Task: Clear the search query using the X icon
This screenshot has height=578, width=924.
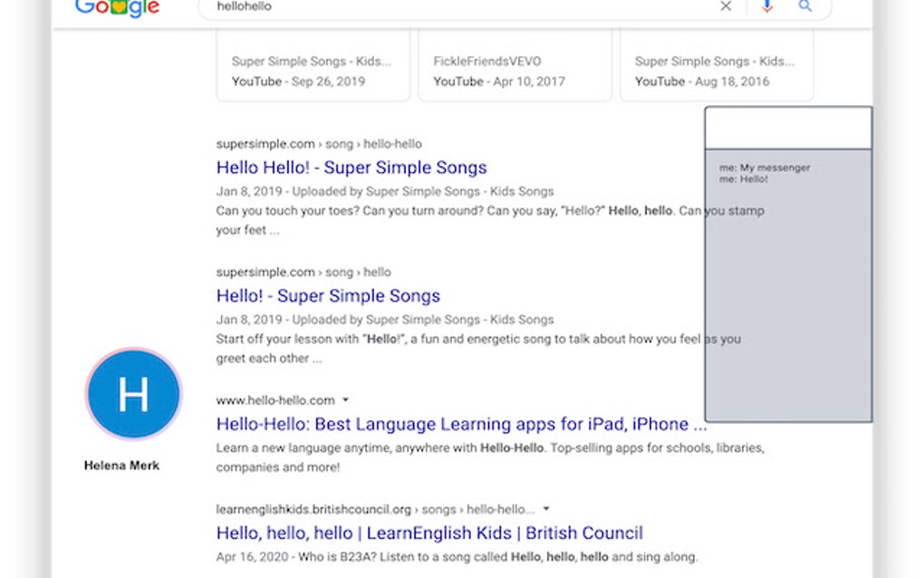Action: click(726, 7)
